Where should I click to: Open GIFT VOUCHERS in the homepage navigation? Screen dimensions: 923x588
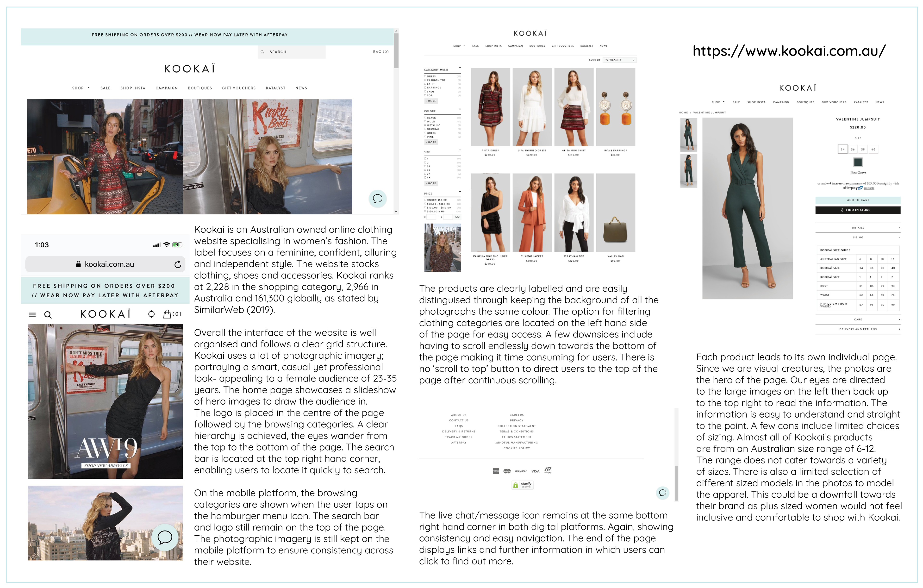coord(239,88)
